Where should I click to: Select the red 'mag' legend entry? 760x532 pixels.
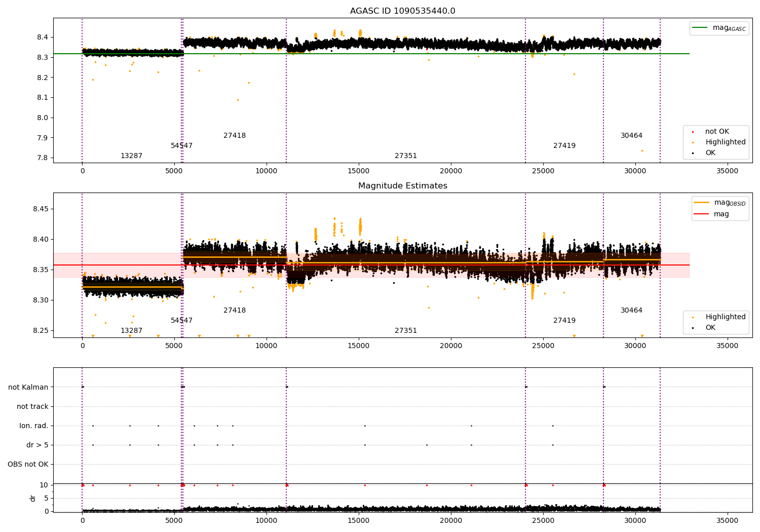tap(711, 214)
